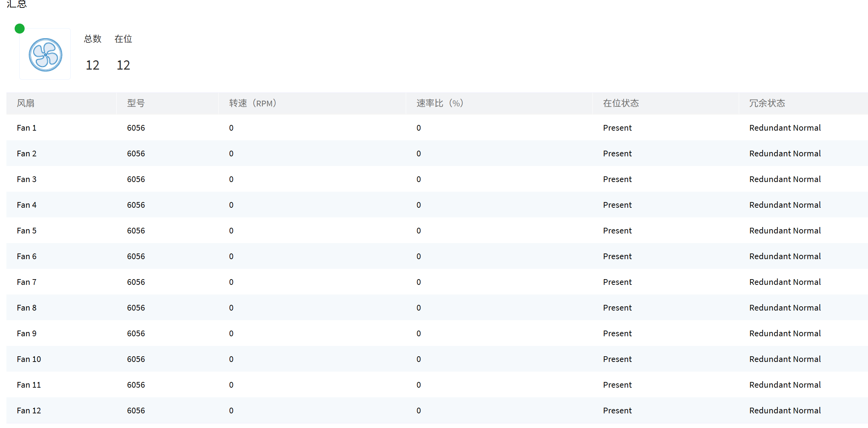Click the blue fan summary icon
This screenshot has height=428, width=868.
[45, 55]
